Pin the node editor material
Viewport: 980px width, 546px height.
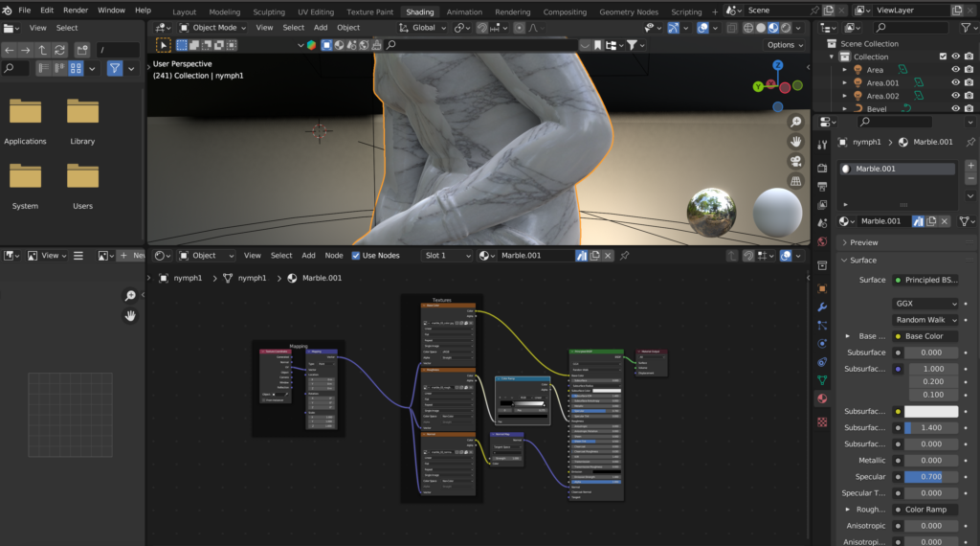(x=624, y=255)
